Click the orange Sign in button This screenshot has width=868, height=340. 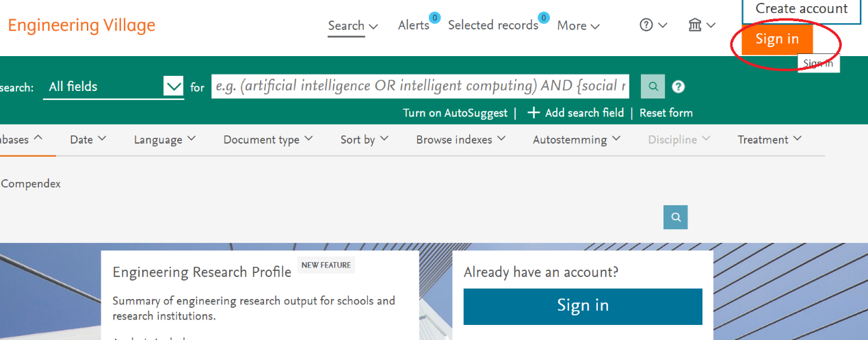tap(776, 39)
